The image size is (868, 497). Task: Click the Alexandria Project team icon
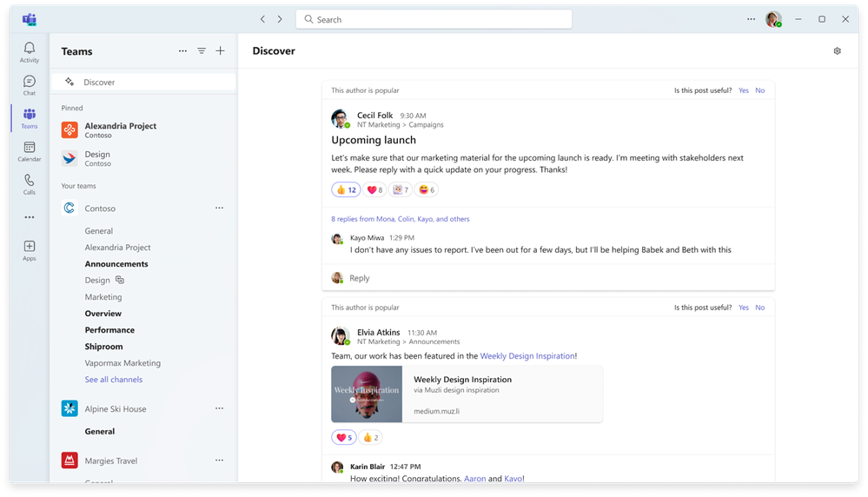(x=70, y=130)
